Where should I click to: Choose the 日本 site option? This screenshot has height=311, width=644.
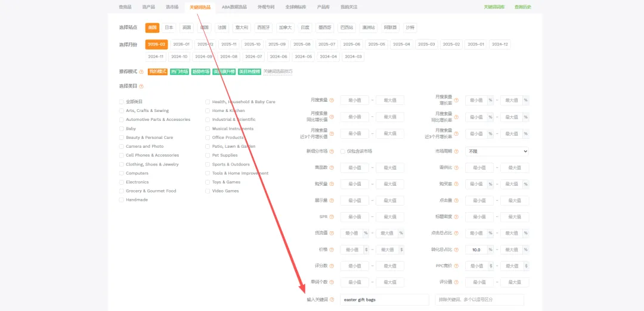pyautogui.click(x=169, y=27)
